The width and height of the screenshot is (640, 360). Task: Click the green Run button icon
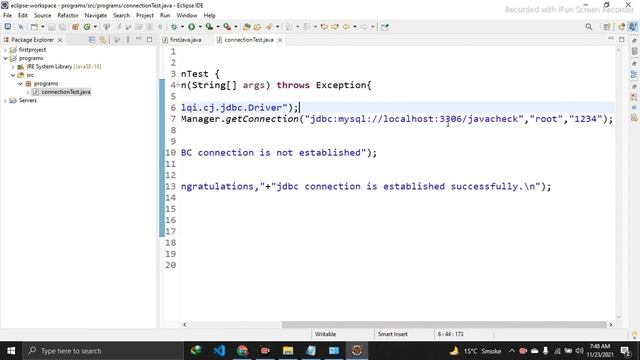pos(191,27)
